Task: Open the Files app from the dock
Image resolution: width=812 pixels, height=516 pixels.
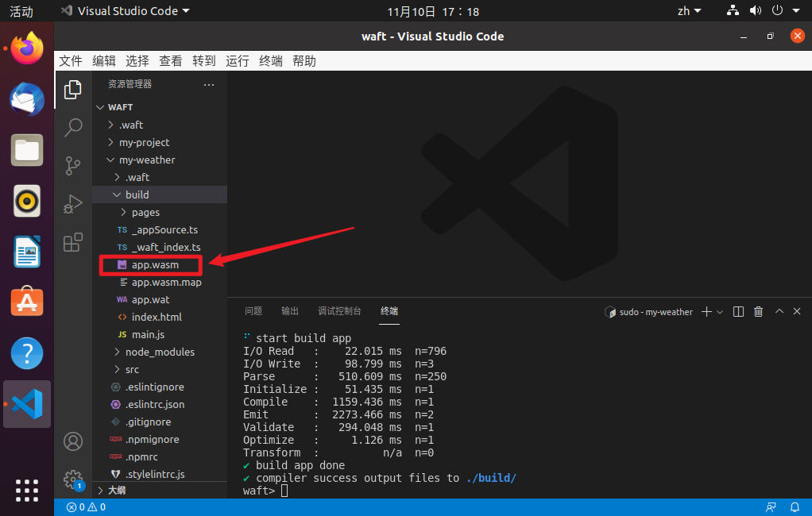Action: (x=27, y=150)
